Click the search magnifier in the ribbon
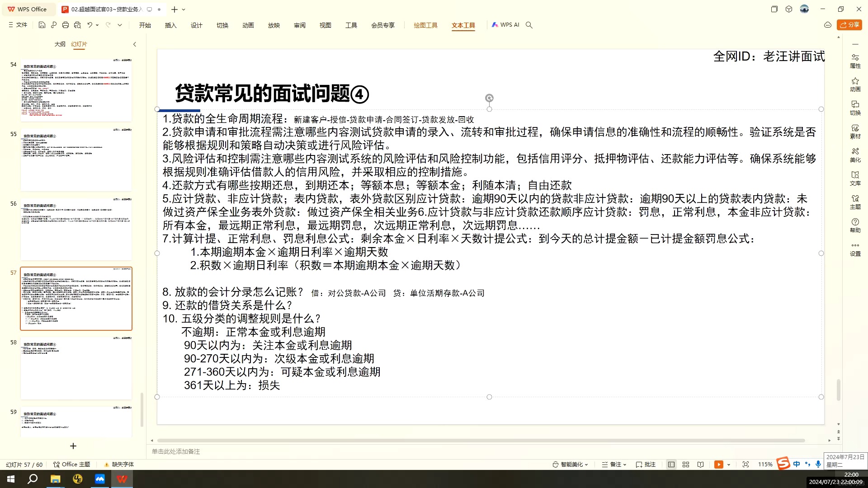 tap(529, 25)
